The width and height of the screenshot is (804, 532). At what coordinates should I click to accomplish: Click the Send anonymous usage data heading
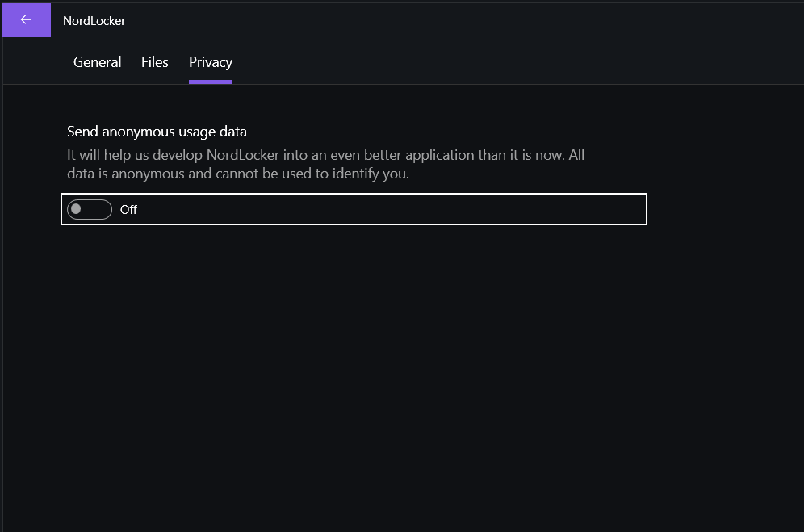click(156, 131)
